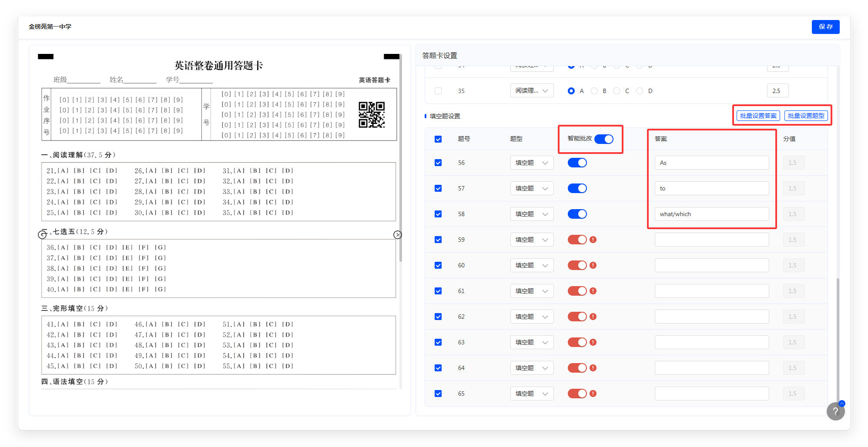Screen dimensions: 868x447
Task: Uncheck the checkbox for question 61
Action: pyautogui.click(x=438, y=291)
